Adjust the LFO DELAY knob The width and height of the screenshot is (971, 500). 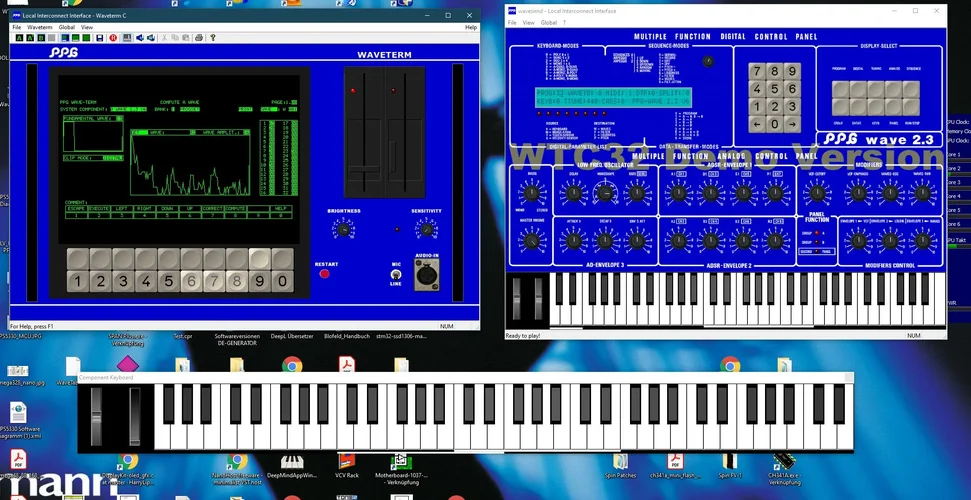click(x=573, y=194)
